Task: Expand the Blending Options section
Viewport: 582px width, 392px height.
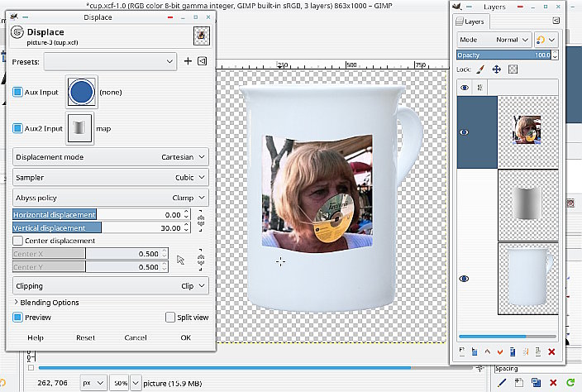Action: [17, 303]
